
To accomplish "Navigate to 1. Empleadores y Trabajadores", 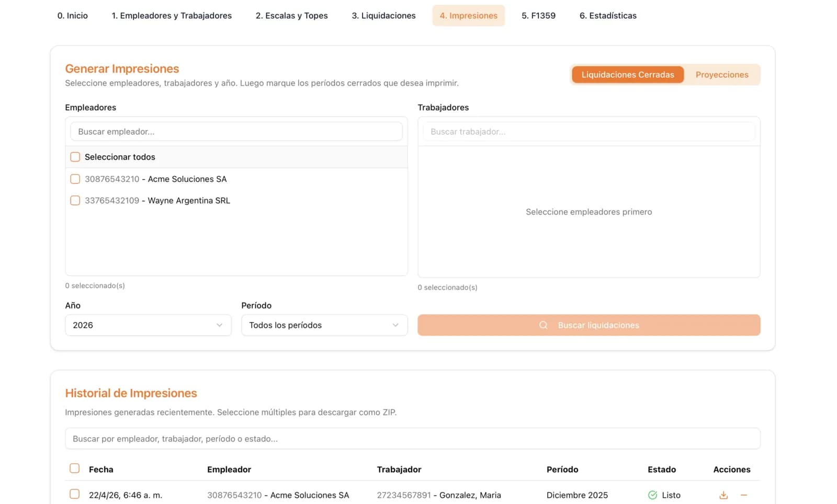I will pyautogui.click(x=172, y=16).
